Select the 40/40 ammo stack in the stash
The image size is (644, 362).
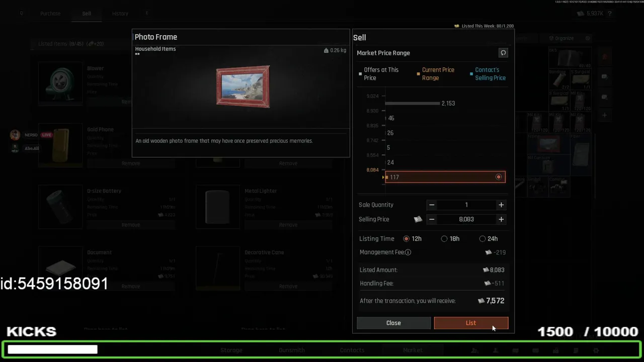(570, 58)
